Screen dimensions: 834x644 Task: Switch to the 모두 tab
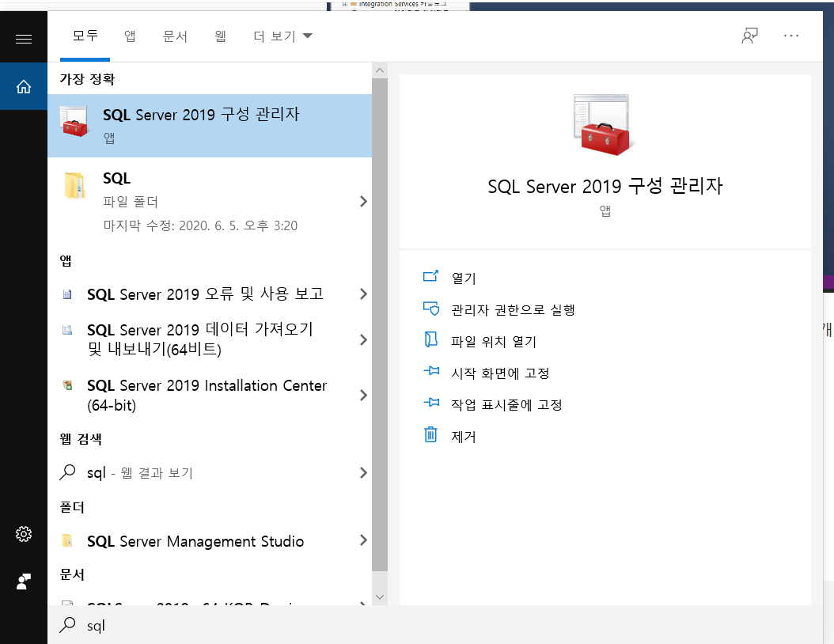tap(85, 36)
